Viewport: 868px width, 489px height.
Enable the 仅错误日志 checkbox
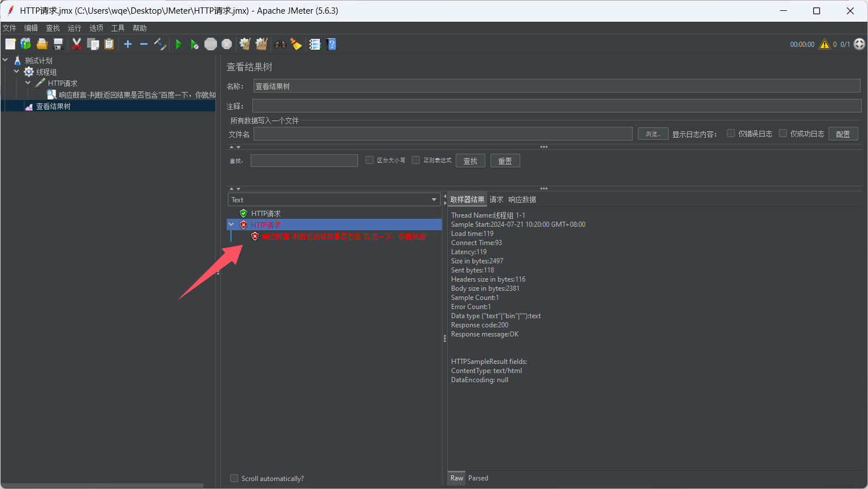pos(731,133)
